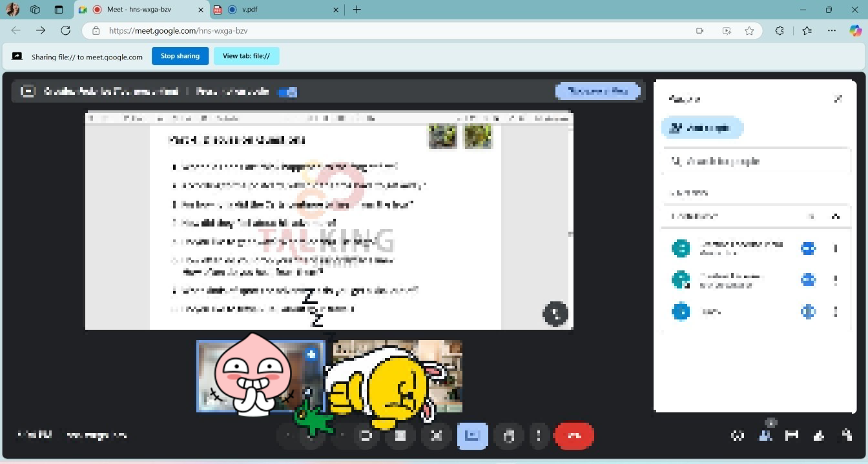The image size is (868, 464).
Task: Open more actions for the second participant
Action: (x=836, y=280)
